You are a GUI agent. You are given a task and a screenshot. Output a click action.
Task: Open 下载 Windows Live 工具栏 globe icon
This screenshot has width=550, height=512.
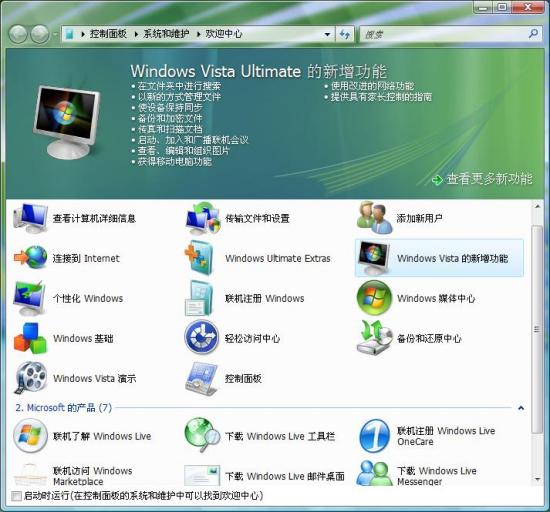click(202, 435)
